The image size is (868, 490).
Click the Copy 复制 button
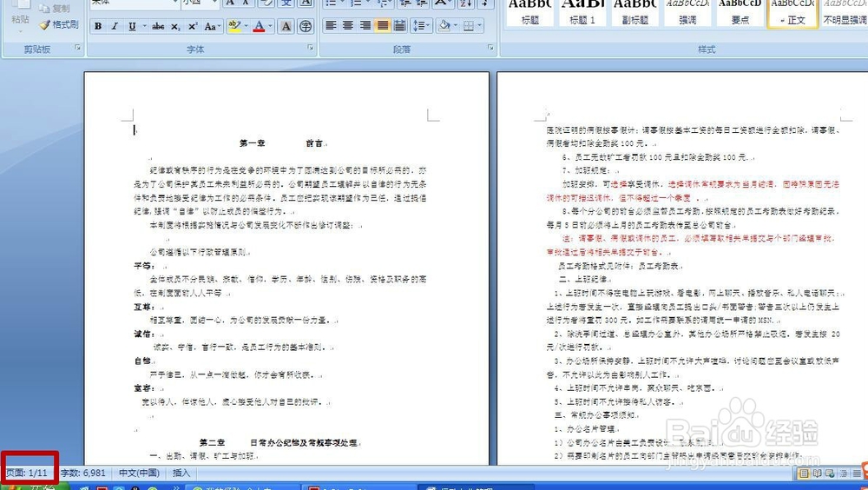(55, 9)
